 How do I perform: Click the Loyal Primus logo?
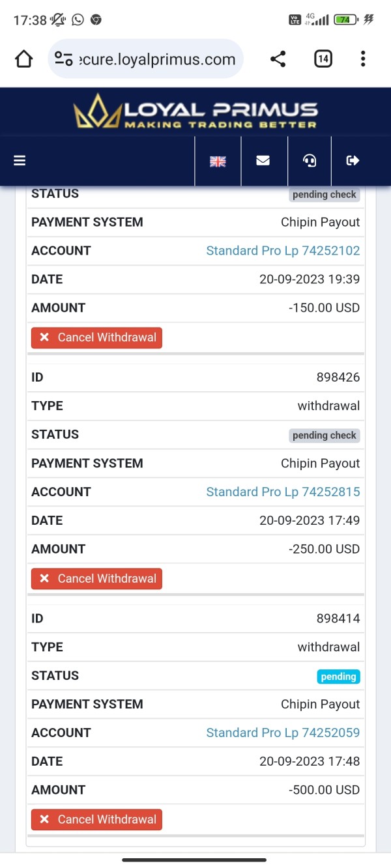pos(195,111)
